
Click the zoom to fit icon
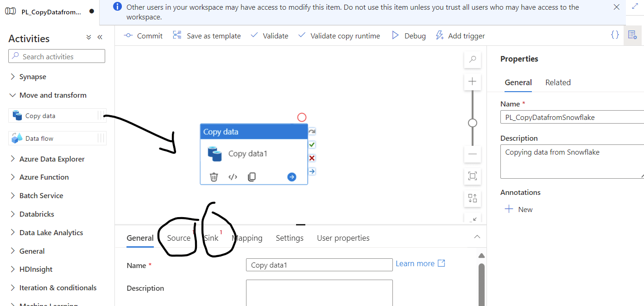tap(473, 176)
